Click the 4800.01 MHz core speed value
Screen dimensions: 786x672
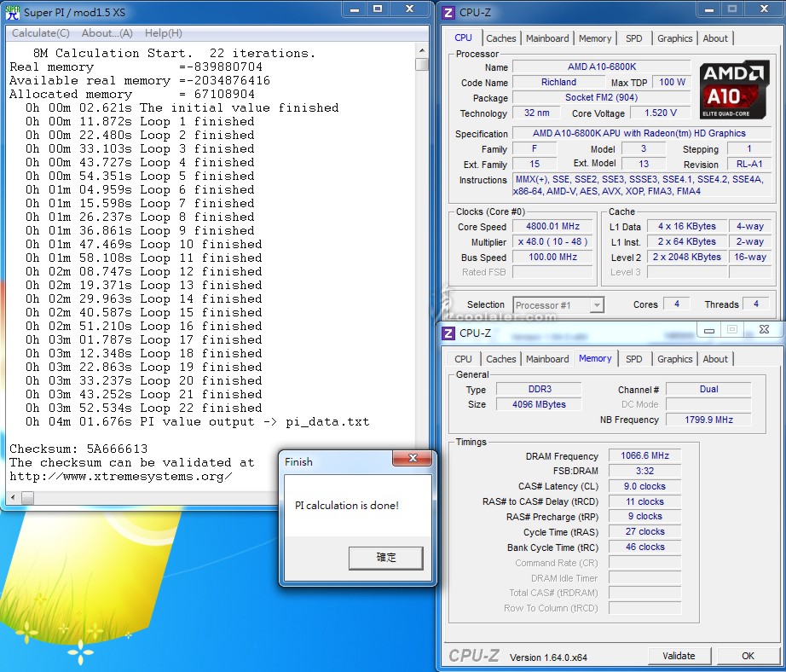tap(552, 227)
